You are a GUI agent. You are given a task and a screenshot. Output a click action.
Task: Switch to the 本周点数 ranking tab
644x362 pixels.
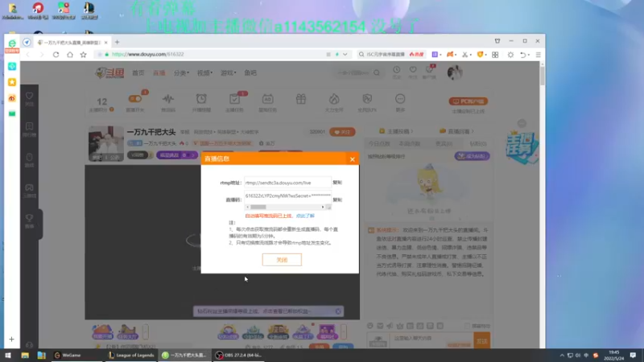coord(410,144)
